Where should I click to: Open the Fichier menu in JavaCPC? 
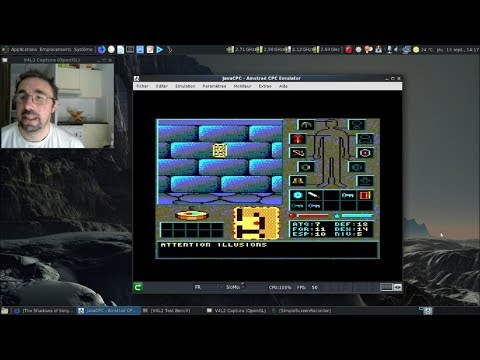click(142, 86)
